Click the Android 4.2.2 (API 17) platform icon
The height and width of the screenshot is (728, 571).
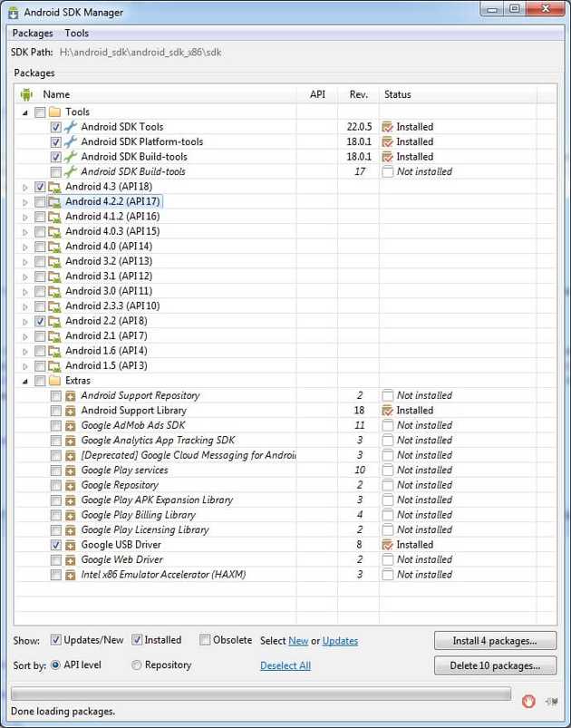click(54, 201)
